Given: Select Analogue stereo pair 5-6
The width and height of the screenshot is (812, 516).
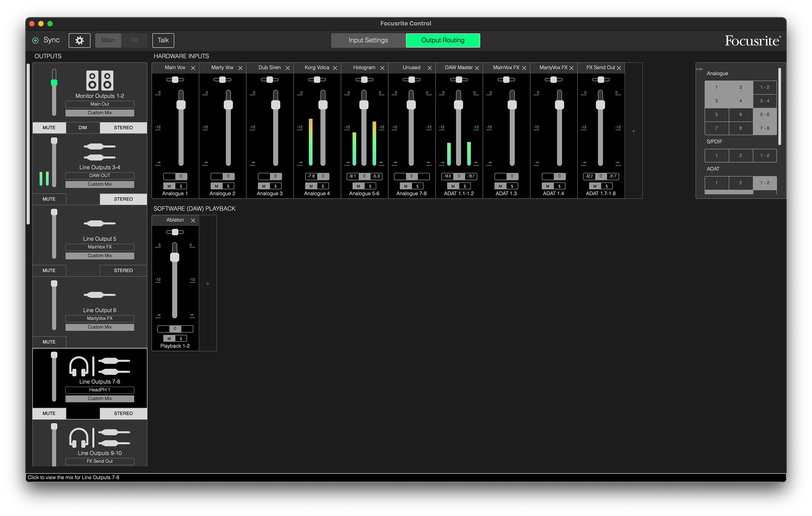Looking at the screenshot, I should 764,115.
